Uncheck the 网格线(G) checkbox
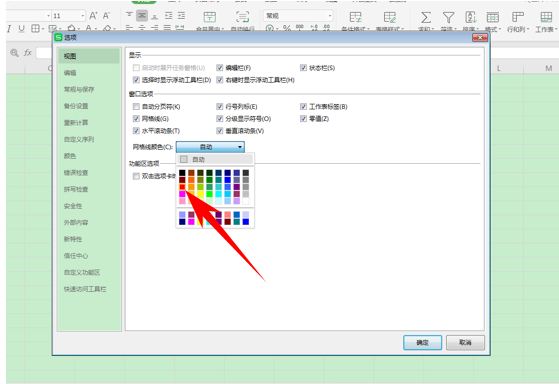Viewport: 559px width, 384px height. (136, 119)
